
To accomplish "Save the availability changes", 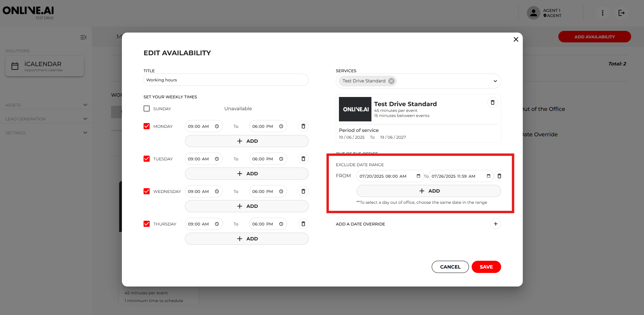I will point(486,267).
